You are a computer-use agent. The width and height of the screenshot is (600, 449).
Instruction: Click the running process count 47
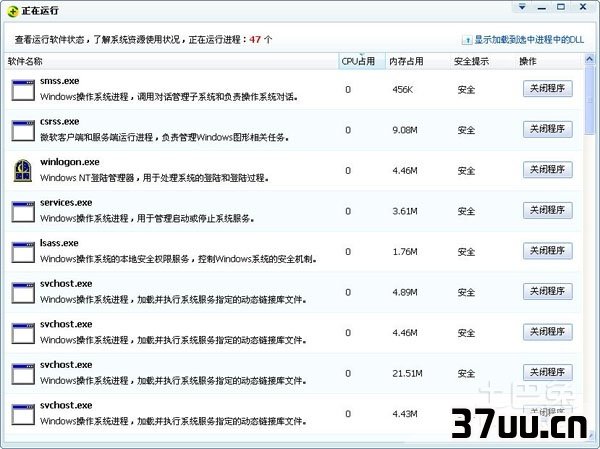coord(255,39)
